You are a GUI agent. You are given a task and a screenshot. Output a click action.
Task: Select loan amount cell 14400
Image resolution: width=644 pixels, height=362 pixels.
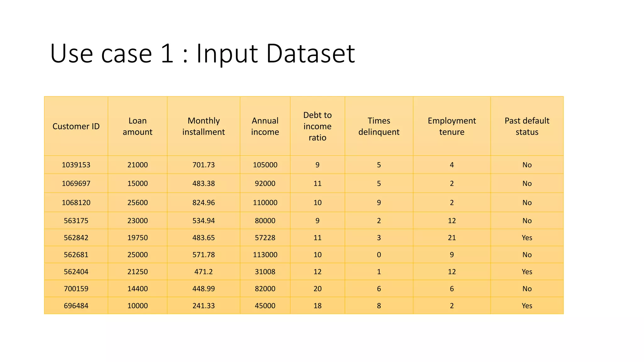pos(137,288)
